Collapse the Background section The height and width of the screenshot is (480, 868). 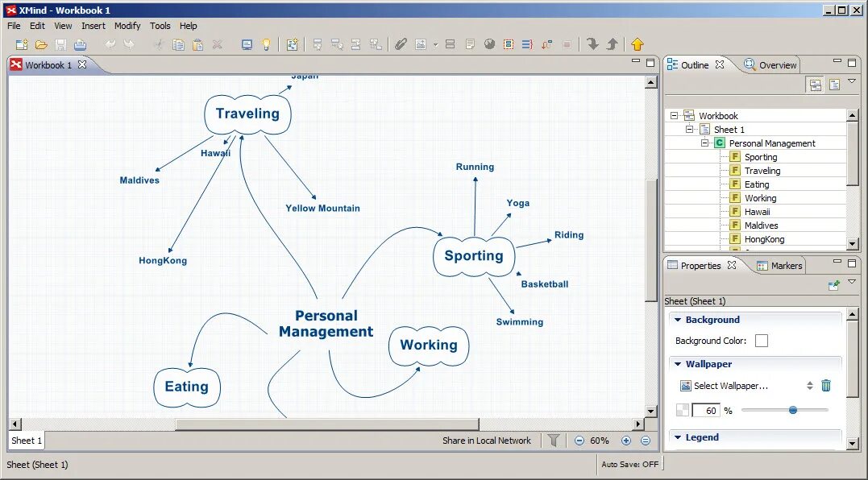tap(678, 320)
